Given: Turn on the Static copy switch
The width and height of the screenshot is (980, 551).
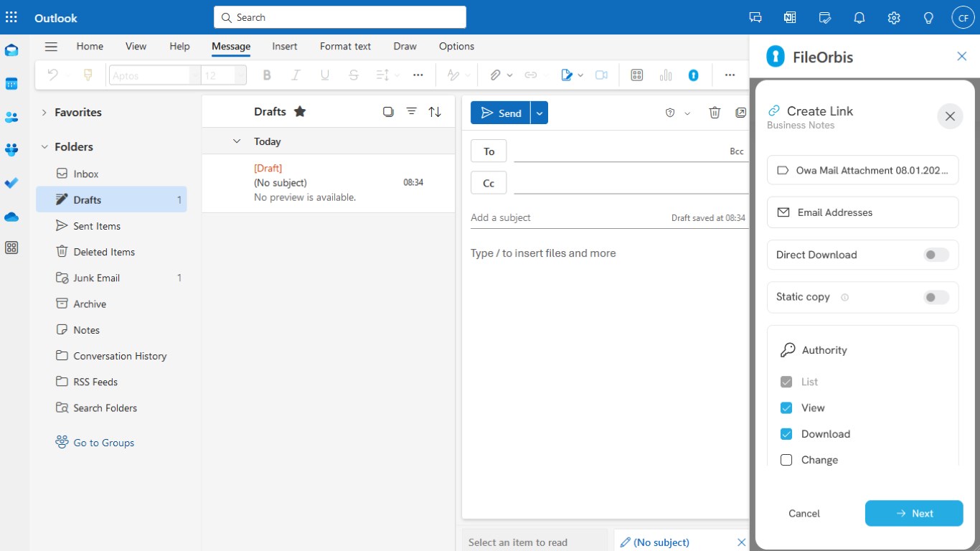Looking at the screenshot, I should 936,297.
